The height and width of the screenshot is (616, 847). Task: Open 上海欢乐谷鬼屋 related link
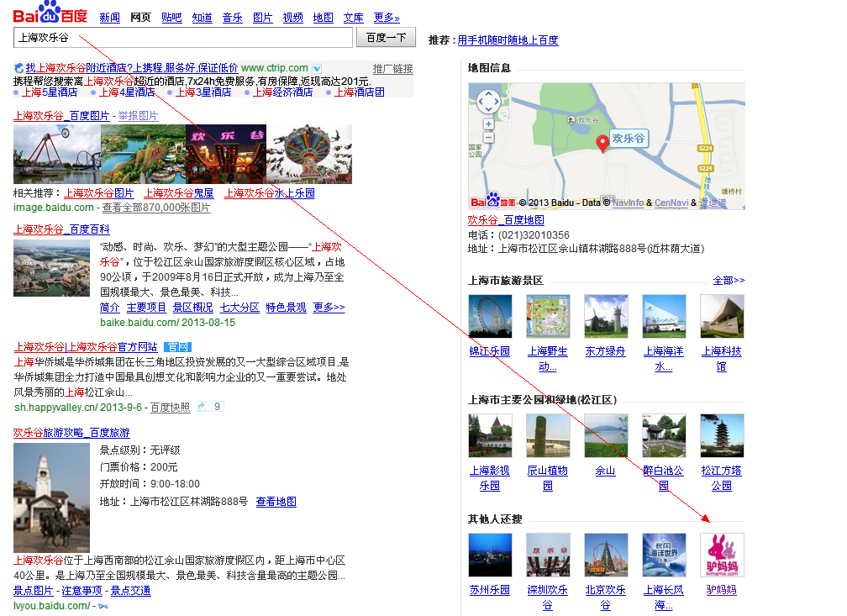[x=179, y=193]
